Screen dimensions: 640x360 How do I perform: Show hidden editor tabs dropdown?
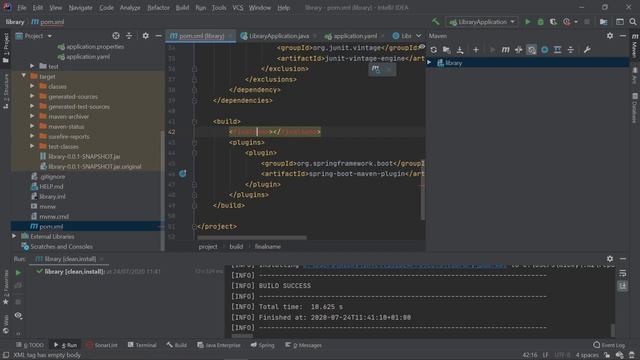(x=418, y=36)
